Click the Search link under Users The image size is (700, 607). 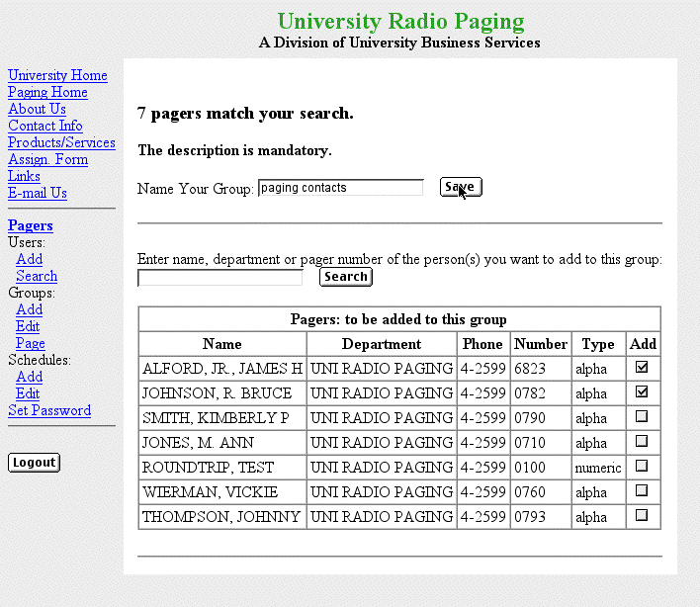37,276
